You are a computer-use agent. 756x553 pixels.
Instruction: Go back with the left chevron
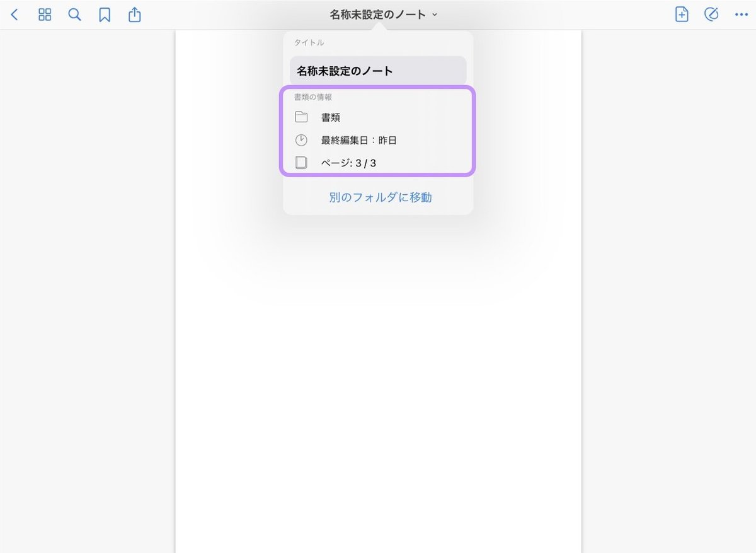pyautogui.click(x=14, y=14)
